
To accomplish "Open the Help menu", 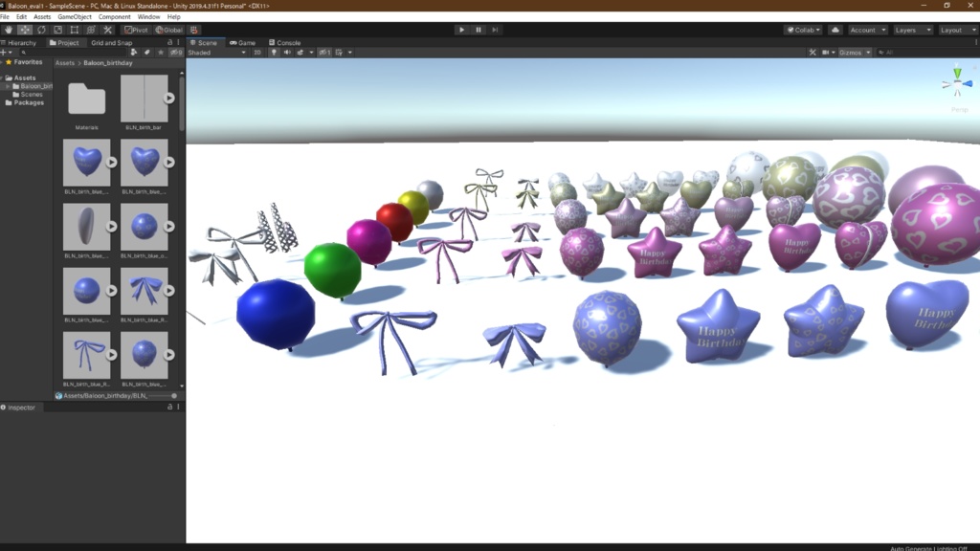I will (174, 17).
